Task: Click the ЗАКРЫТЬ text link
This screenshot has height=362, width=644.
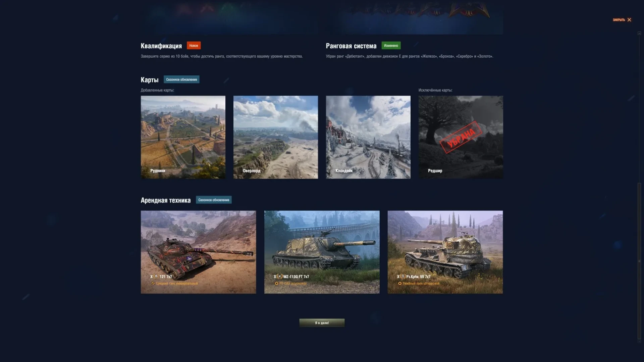Action: coord(619,20)
